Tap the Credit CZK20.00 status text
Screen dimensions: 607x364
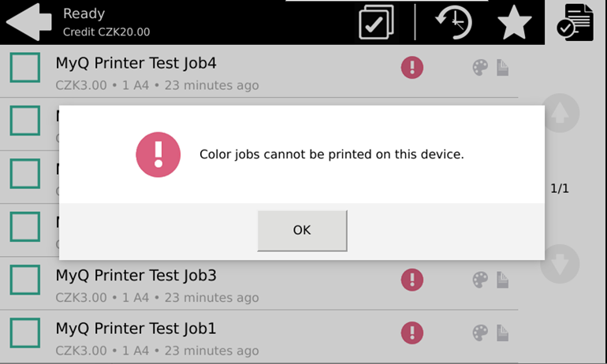point(106,32)
